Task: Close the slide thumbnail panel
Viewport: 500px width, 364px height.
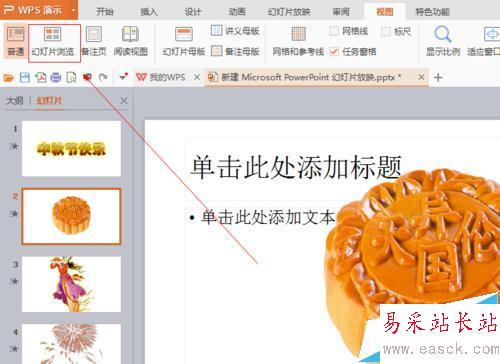Action: 124,100
